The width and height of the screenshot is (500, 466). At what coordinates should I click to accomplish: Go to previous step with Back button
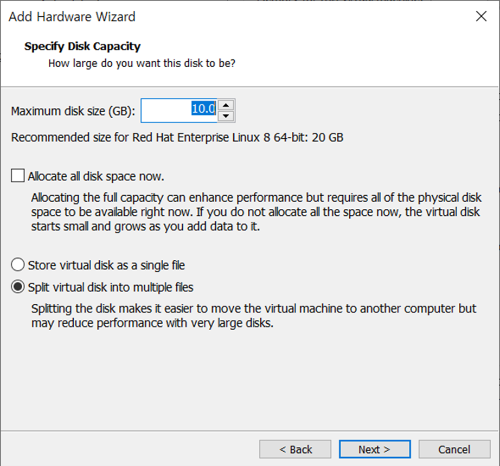295,449
